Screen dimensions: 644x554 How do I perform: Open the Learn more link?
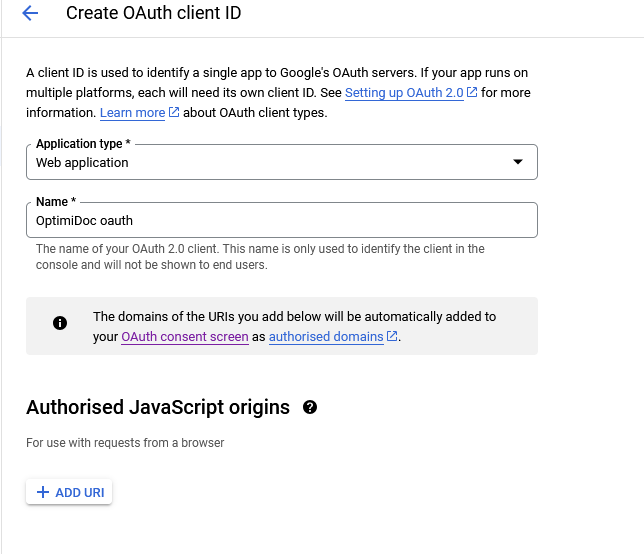click(x=132, y=113)
